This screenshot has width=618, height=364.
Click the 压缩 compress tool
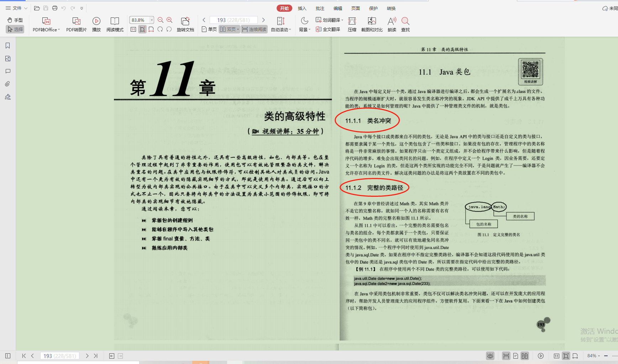point(352,25)
